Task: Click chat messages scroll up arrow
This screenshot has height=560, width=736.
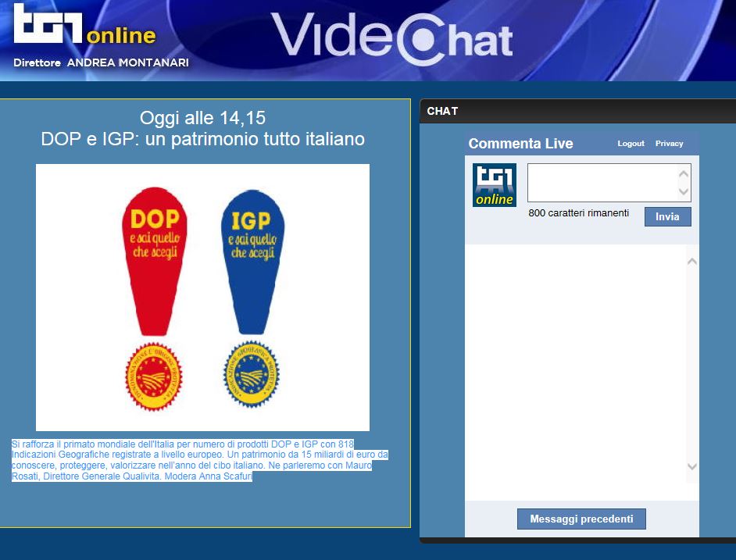Action: 692,262
